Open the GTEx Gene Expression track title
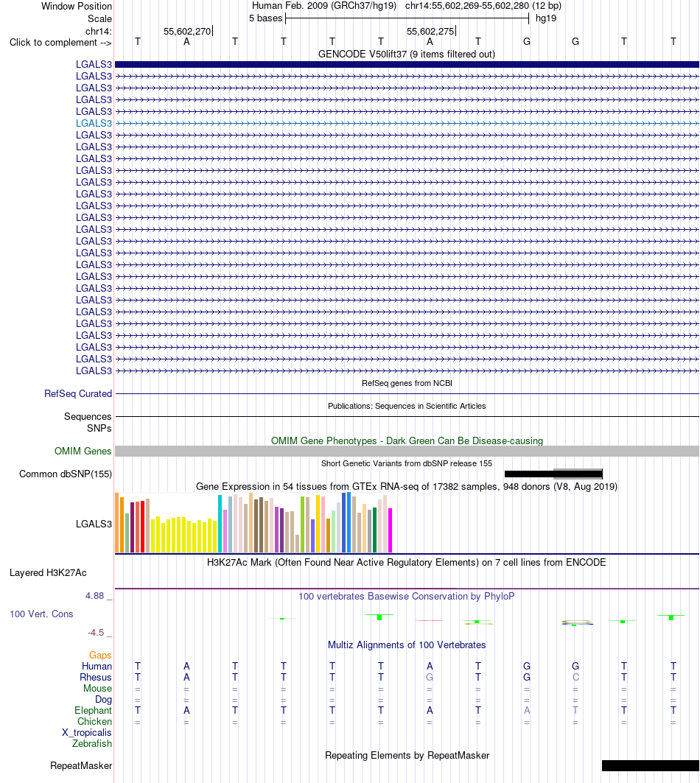 pos(407,486)
